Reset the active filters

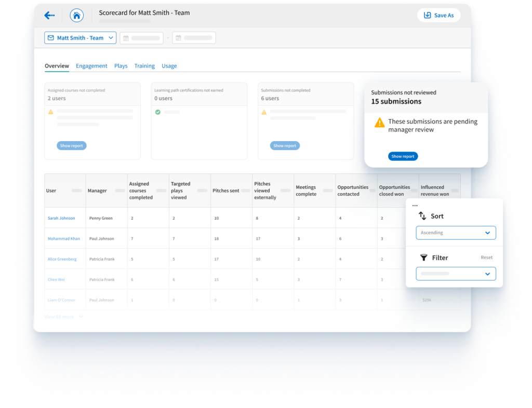click(x=486, y=257)
